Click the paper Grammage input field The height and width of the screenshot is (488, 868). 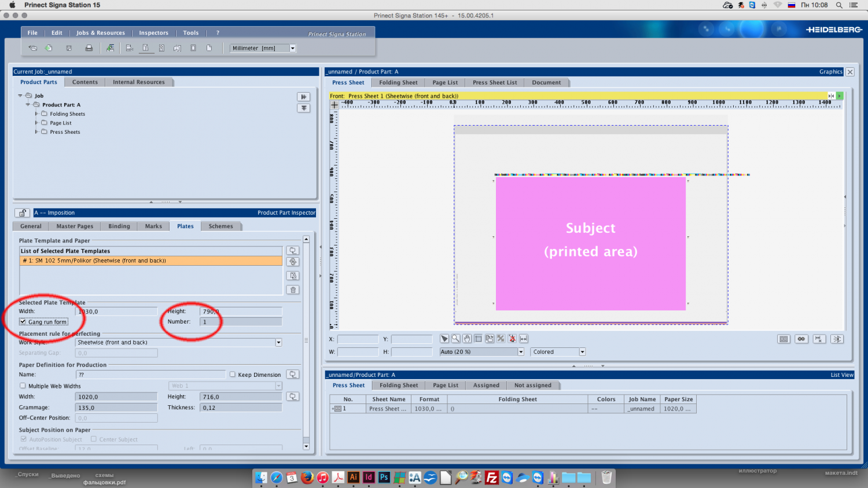coord(116,408)
